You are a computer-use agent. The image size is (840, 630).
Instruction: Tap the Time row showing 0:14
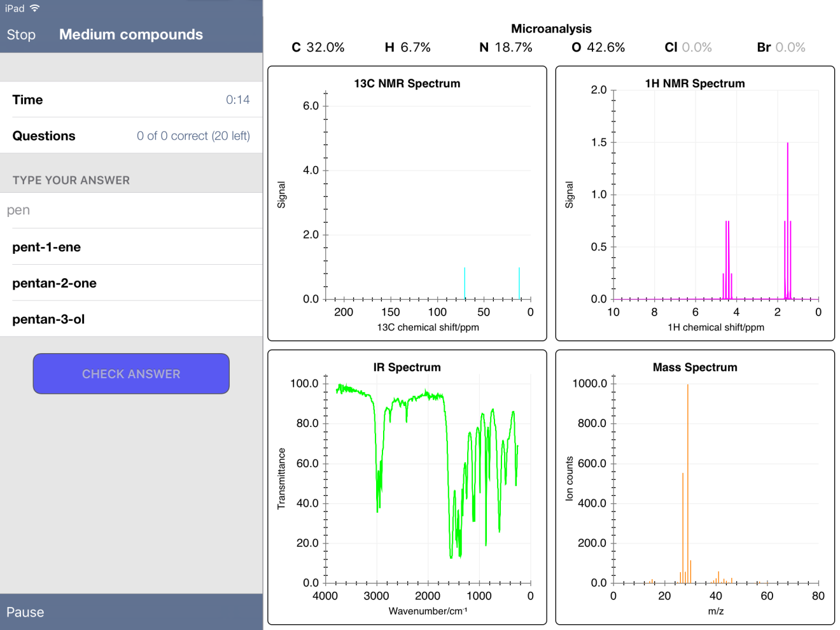pos(131,100)
